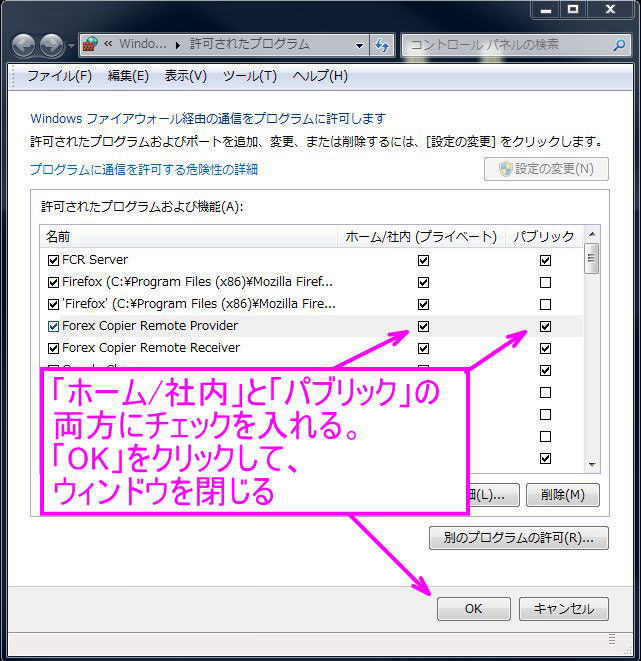641x661 pixels.
Task: Toggle Forex Copier Remote Provider name checkbox
Action: coord(53,326)
